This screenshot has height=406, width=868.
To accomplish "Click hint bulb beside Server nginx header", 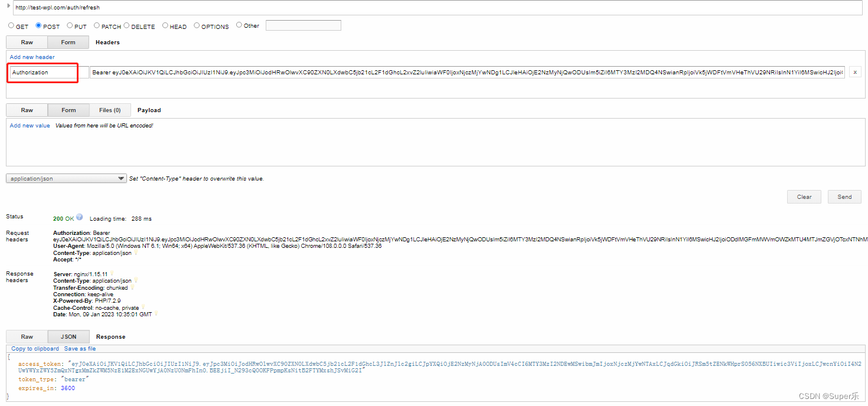I will (x=112, y=274).
